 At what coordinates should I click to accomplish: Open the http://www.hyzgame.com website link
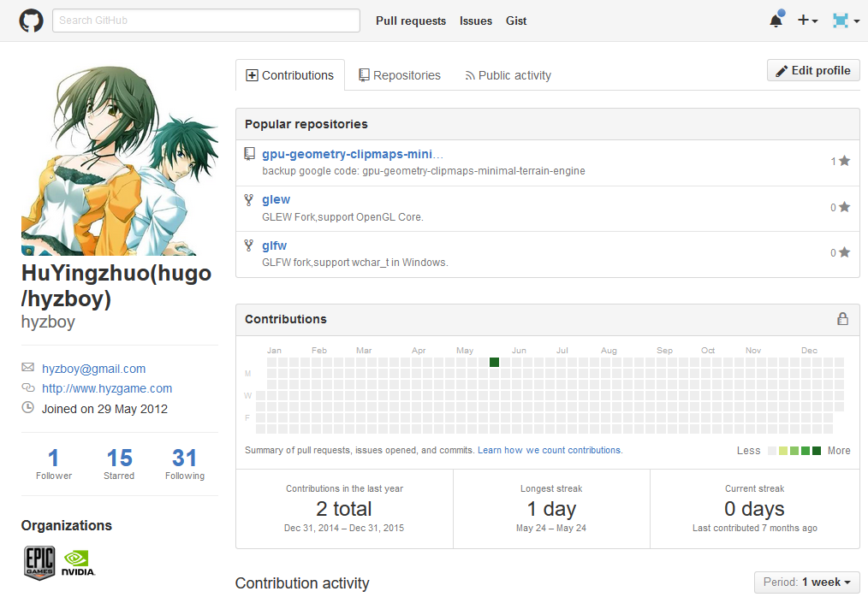(107, 389)
